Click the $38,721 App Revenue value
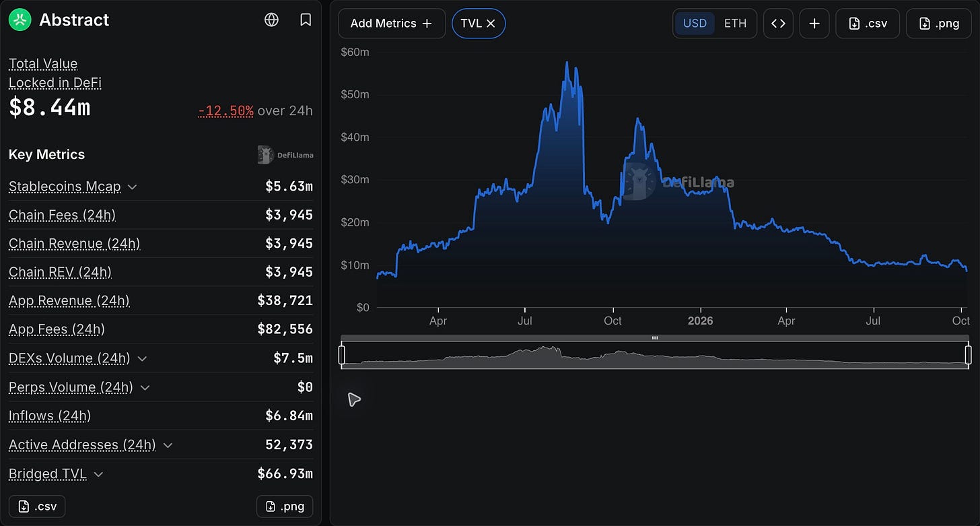980x526 pixels. click(285, 301)
